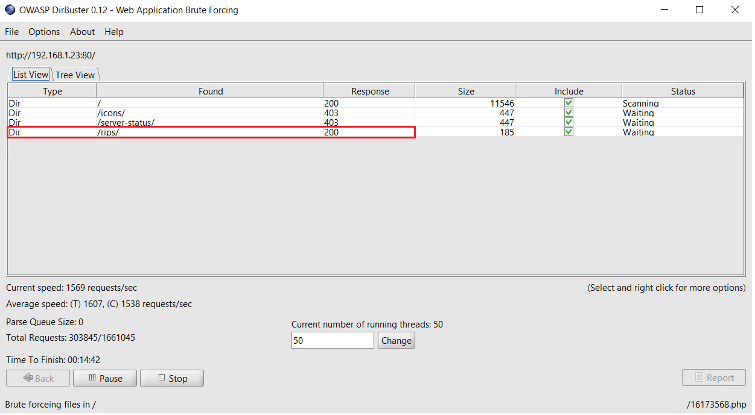Pause the brute force scan
This screenshot has height=415, width=755.
point(104,379)
